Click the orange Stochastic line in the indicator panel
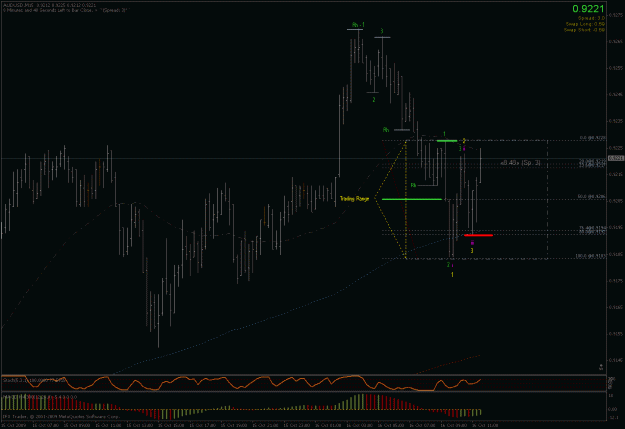The width and height of the screenshot is (625, 429). coord(239,383)
